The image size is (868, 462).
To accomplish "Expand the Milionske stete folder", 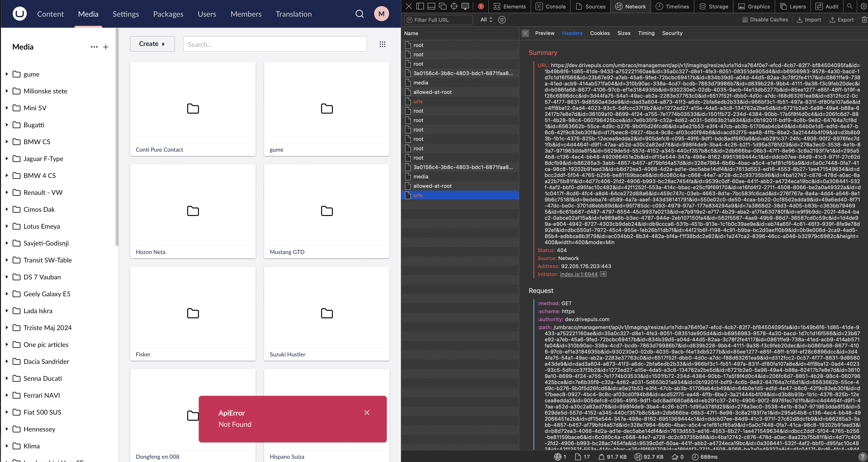I will click(x=7, y=91).
